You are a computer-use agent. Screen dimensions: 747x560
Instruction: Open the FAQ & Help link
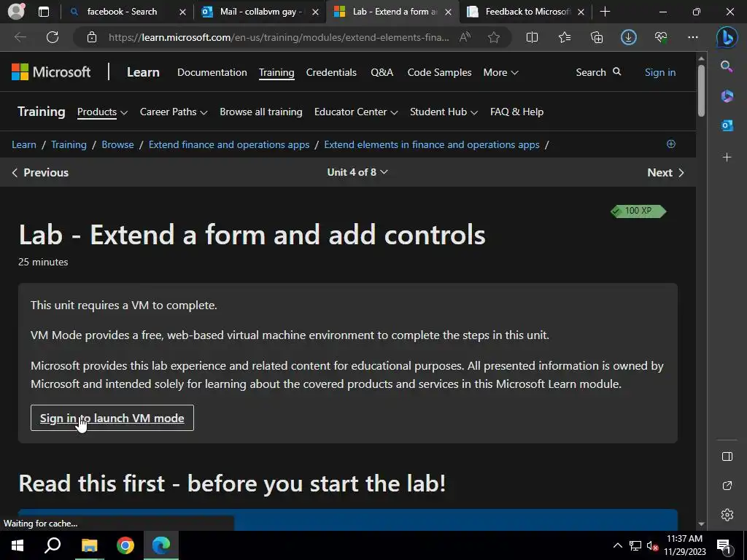(x=516, y=112)
